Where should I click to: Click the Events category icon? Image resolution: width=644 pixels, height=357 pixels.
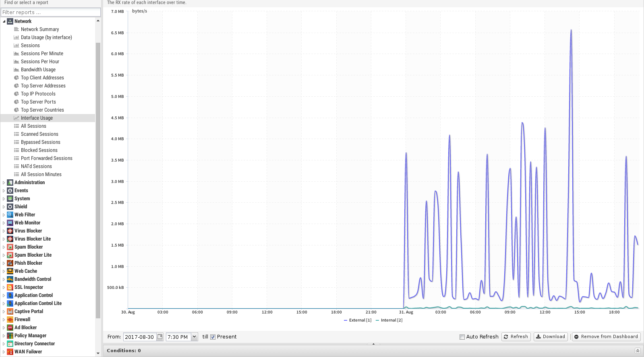(x=10, y=191)
